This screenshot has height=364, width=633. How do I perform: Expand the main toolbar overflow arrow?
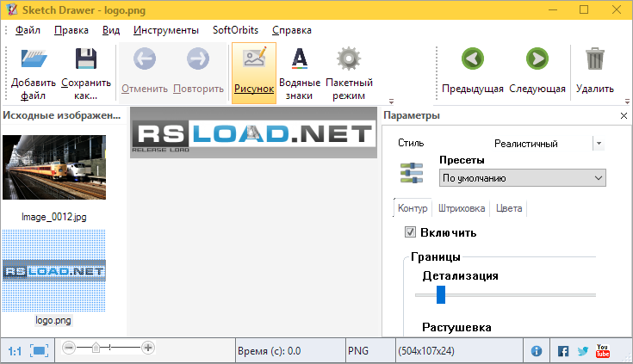pos(391,102)
